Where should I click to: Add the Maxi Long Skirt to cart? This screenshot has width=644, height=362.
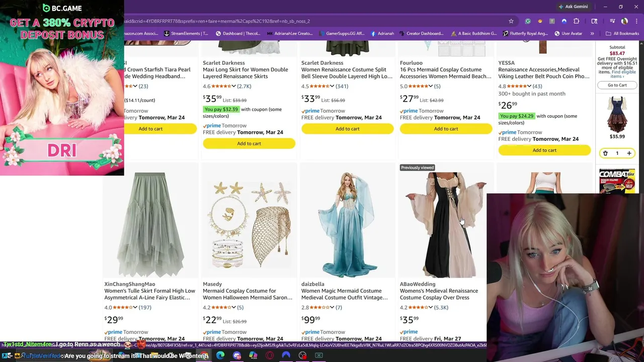click(x=249, y=143)
